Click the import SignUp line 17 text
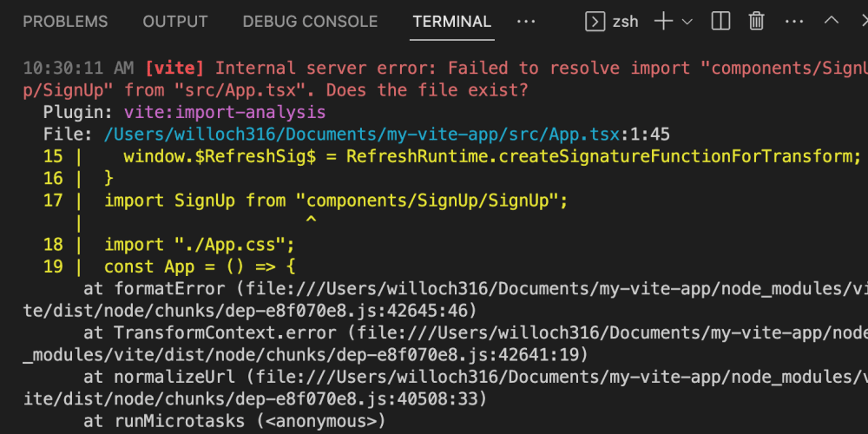The image size is (868, 434). click(336, 201)
